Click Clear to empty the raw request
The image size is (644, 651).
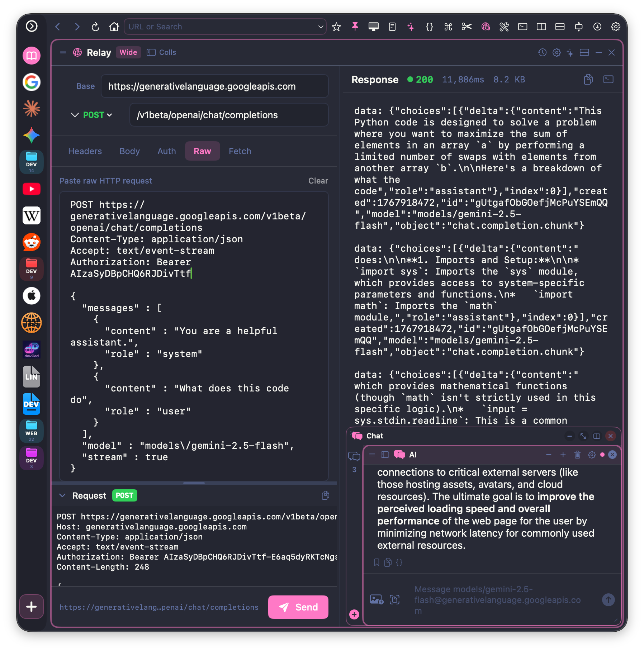point(318,181)
